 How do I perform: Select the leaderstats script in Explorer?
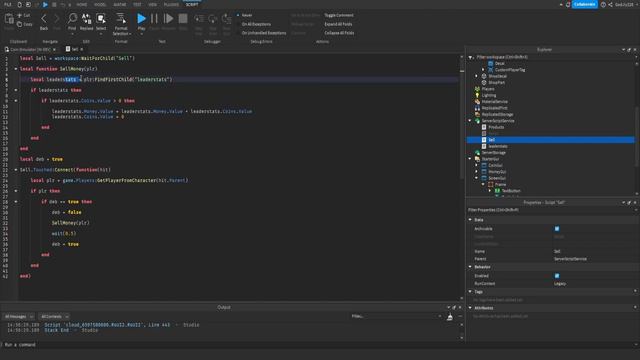tap(498, 146)
